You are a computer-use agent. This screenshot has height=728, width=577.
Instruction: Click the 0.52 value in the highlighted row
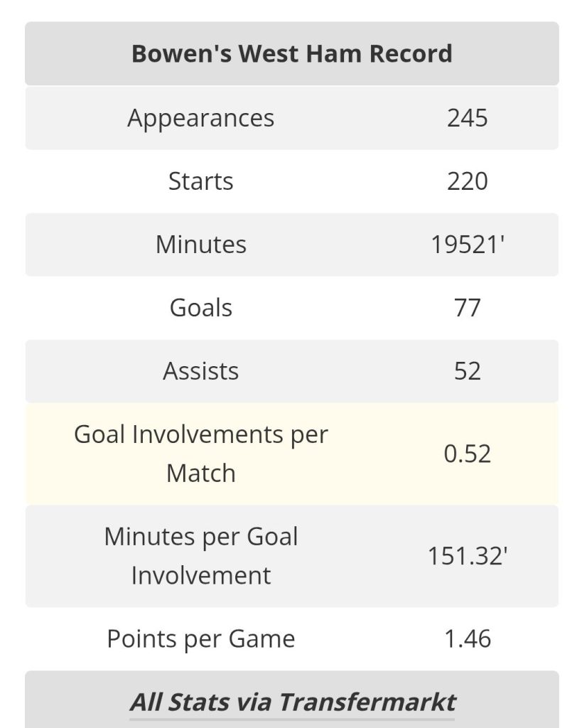468,454
